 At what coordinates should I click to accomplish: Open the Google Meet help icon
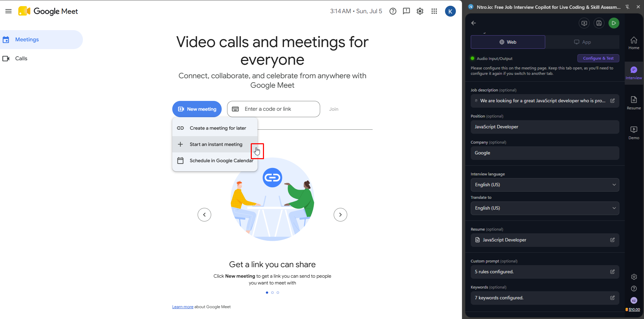tap(393, 11)
